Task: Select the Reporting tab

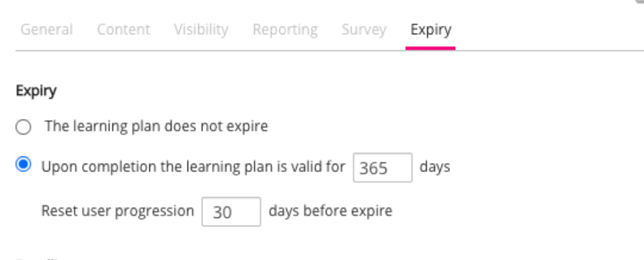Action: click(285, 30)
